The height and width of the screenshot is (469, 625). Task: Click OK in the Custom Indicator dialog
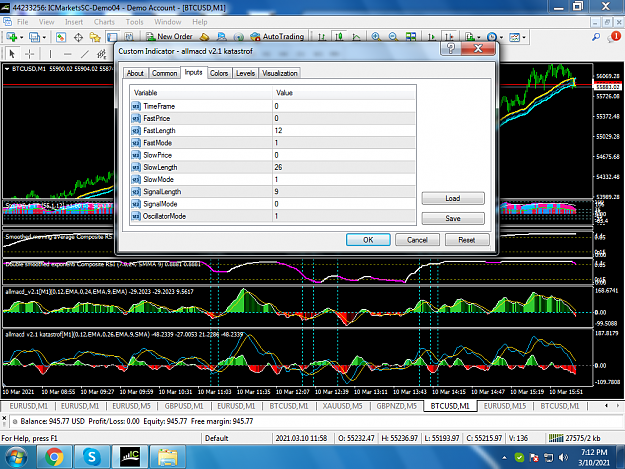368,240
